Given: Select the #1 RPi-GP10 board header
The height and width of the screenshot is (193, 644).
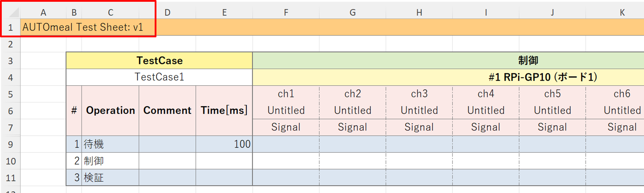Looking at the screenshot, I should 542,77.
